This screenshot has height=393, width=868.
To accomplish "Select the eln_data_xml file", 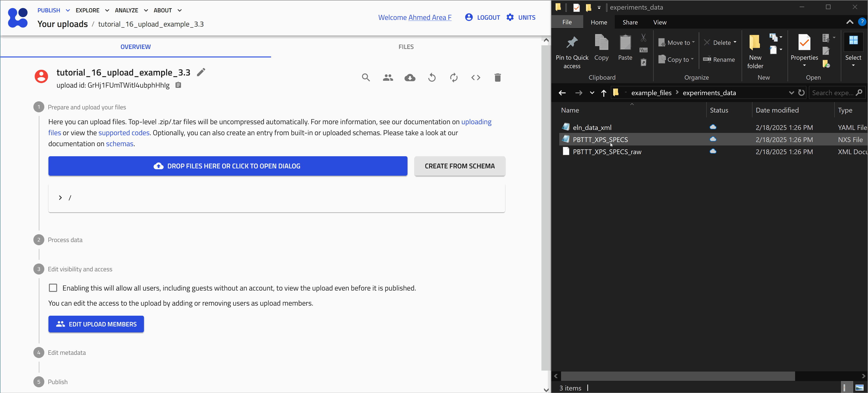I will click(592, 127).
